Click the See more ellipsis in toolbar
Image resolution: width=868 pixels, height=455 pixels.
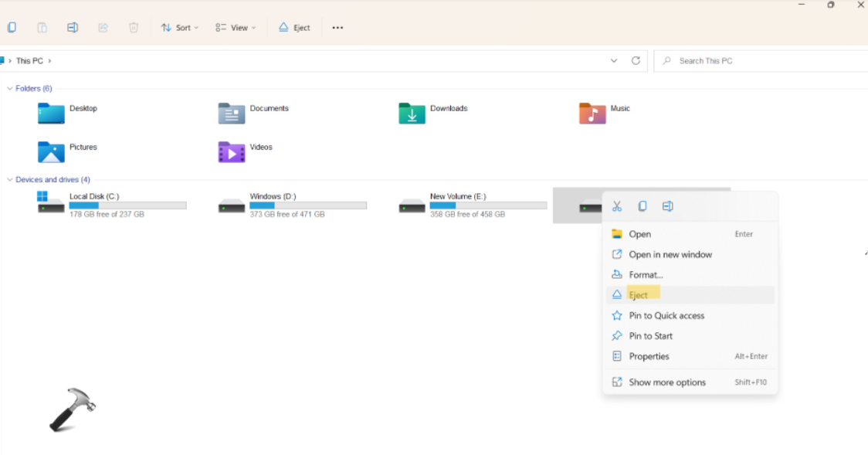[337, 28]
